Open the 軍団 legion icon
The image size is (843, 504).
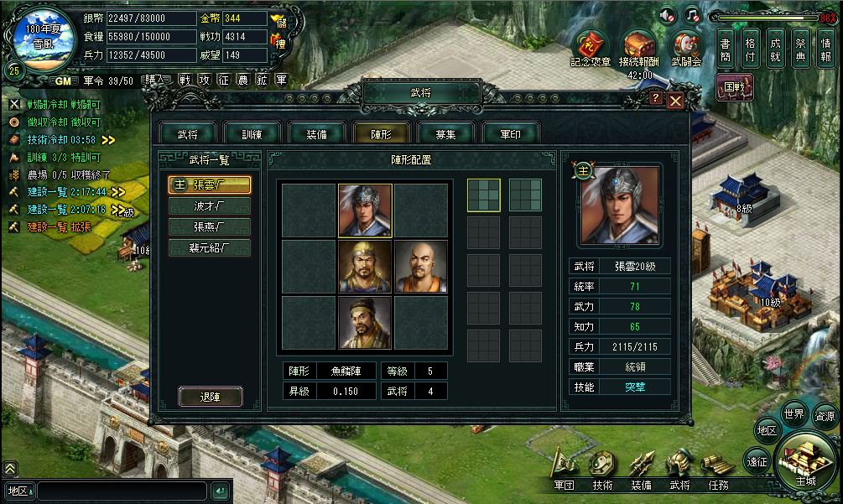[x=564, y=470]
